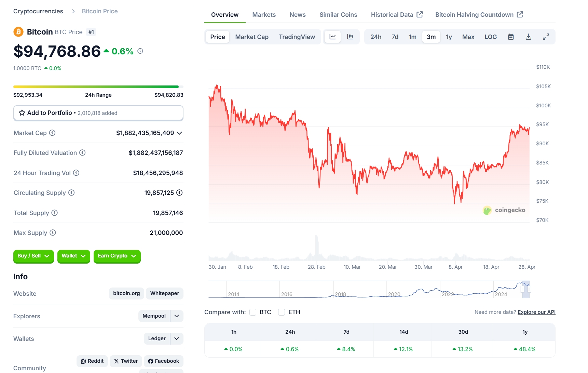This screenshot has height=373, width=588.
Task: Click the Explore our API link
Action: click(x=536, y=312)
